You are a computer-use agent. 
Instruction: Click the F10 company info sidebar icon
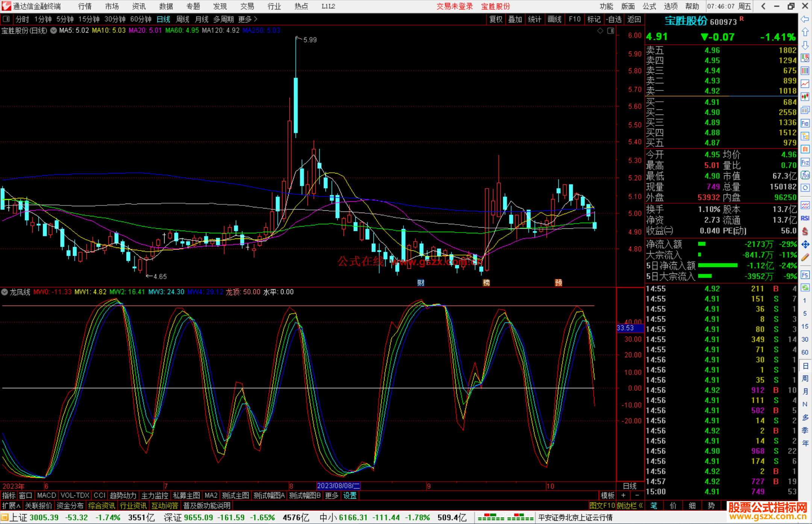click(x=805, y=124)
